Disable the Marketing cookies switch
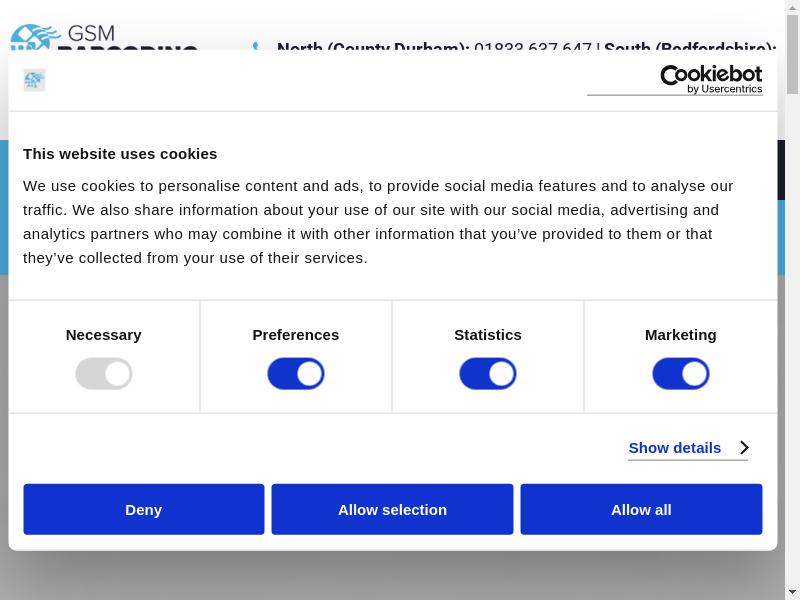Viewport: 800px width, 600px height. pyautogui.click(x=681, y=374)
